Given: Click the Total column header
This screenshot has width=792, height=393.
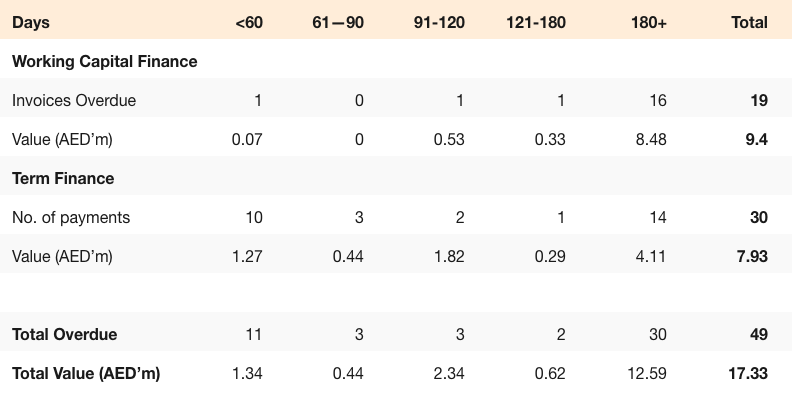Looking at the screenshot, I should [749, 23].
